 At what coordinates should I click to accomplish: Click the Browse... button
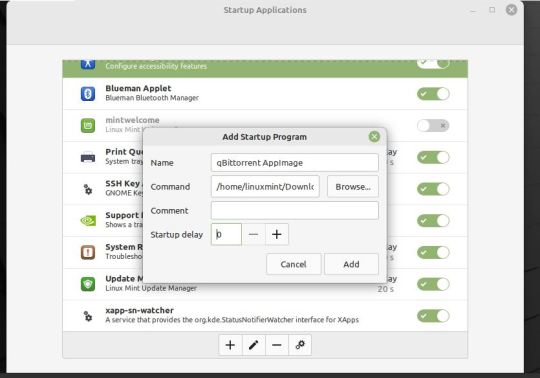(353, 187)
